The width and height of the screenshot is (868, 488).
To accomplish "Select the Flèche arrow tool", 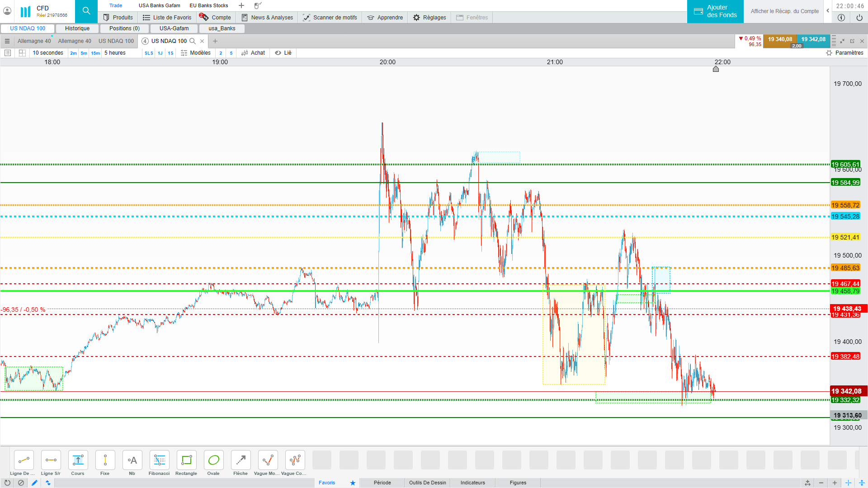I will pos(241,460).
